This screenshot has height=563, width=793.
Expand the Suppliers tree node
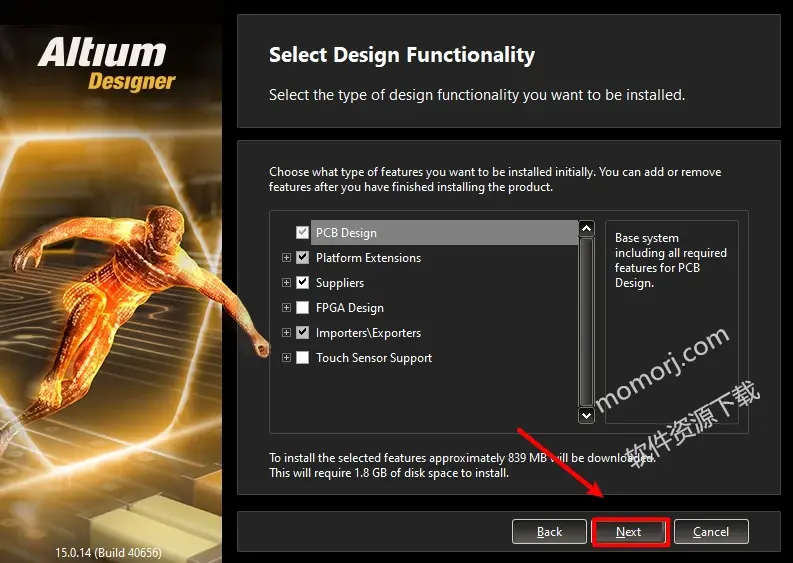click(286, 282)
